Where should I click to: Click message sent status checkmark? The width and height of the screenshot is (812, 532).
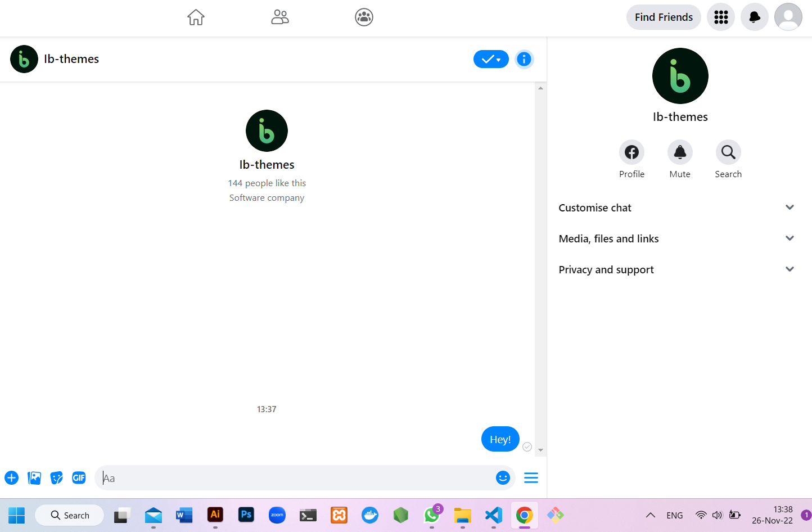point(527,447)
